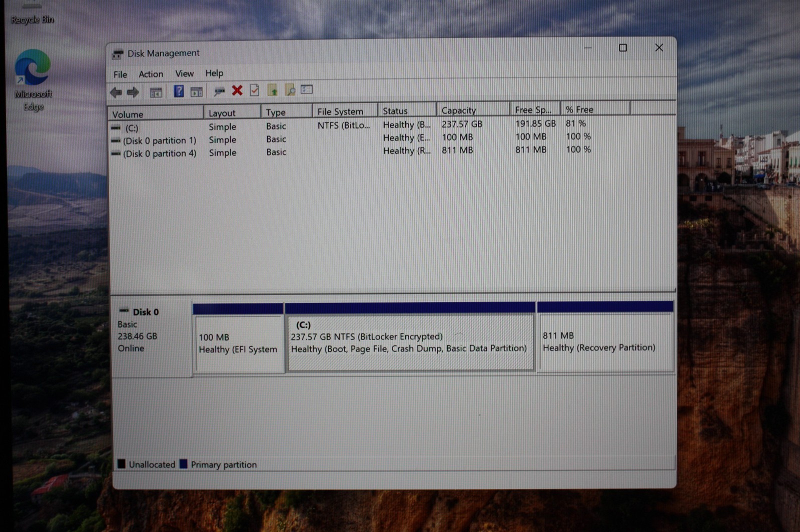The image size is (800, 532).
Task: Open the blue Help toolbar icon
Action: 179,91
